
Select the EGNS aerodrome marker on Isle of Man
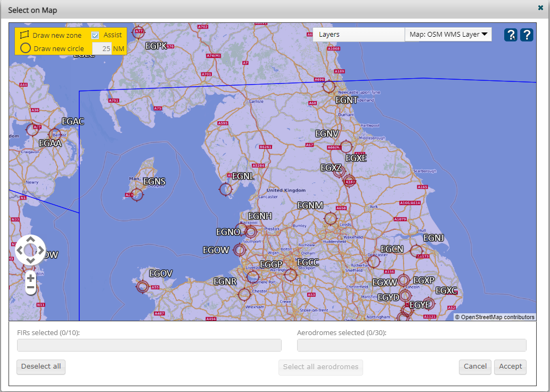(137, 195)
